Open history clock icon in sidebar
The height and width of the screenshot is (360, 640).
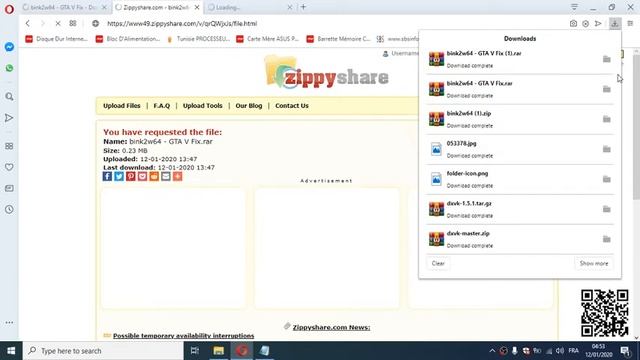coord(9,209)
